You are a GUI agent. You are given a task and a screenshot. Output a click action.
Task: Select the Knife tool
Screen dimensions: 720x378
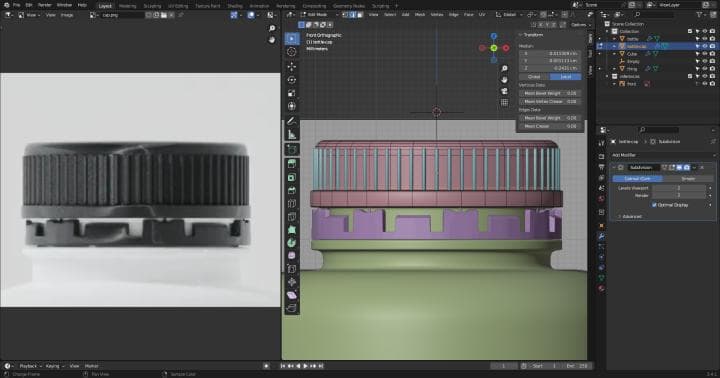pyautogui.click(x=292, y=217)
